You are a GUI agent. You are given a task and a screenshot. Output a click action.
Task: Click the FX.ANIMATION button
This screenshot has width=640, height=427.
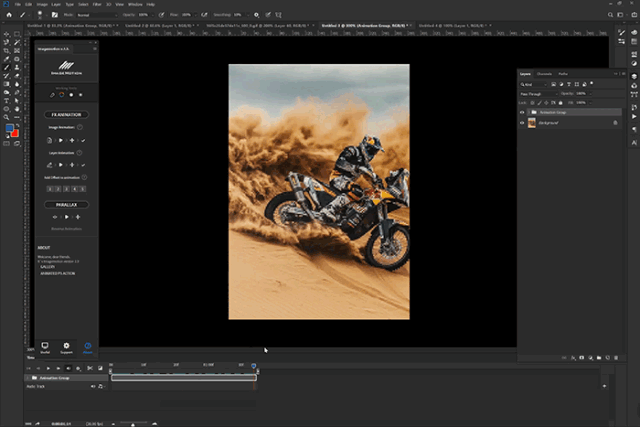(66, 115)
